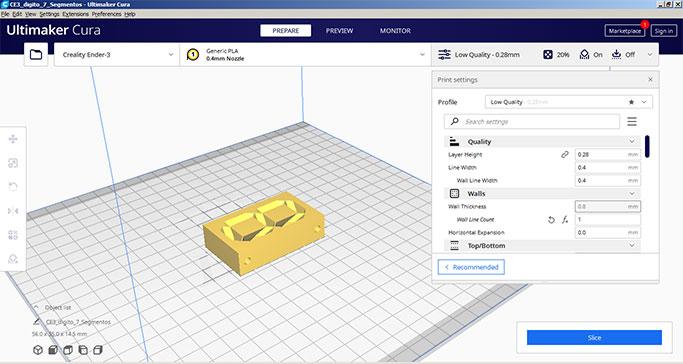Switch to right side view cube icon

pos(98,350)
